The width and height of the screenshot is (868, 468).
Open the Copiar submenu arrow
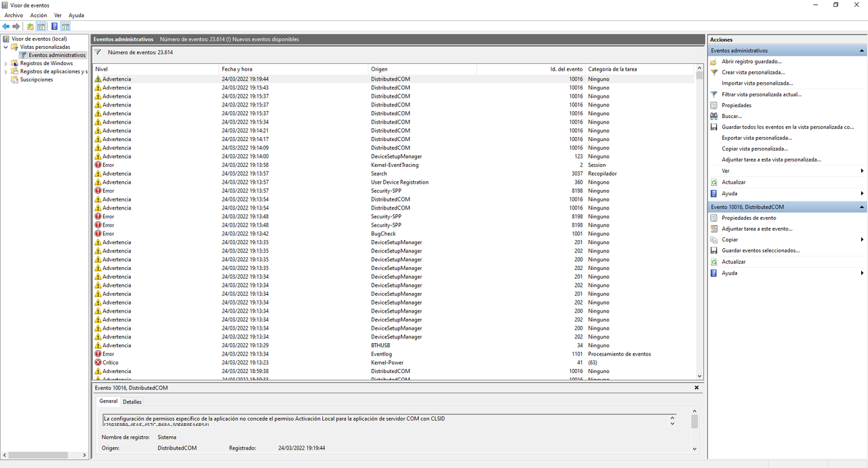point(862,239)
